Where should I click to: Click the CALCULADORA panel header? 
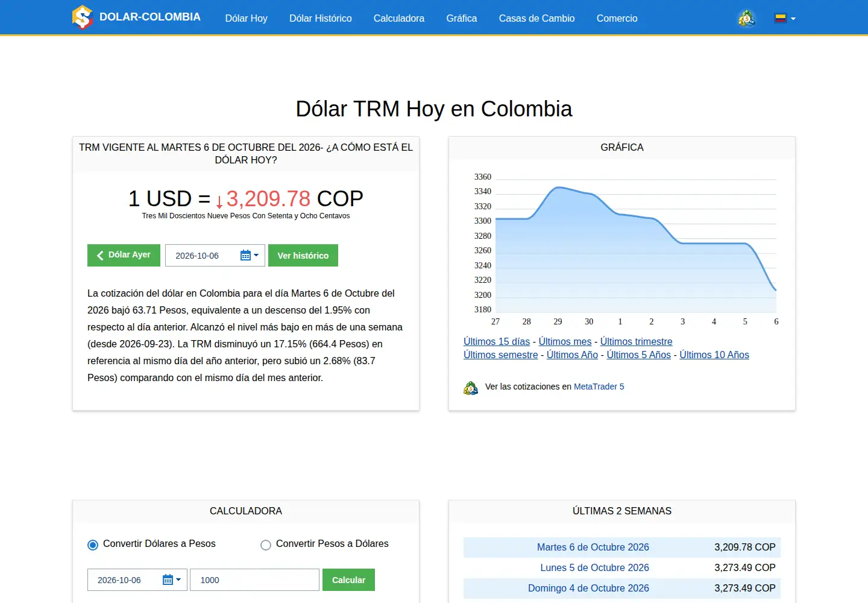click(246, 511)
